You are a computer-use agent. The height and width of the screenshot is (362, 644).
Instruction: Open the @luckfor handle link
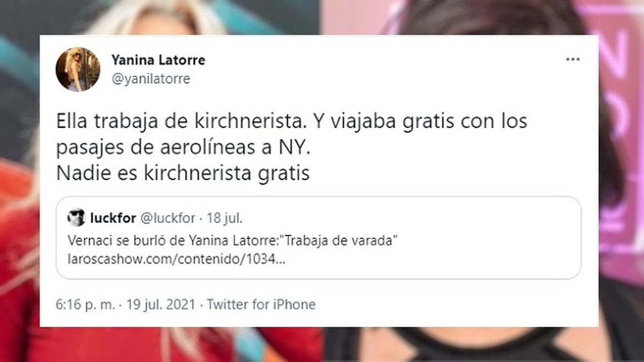point(167,218)
